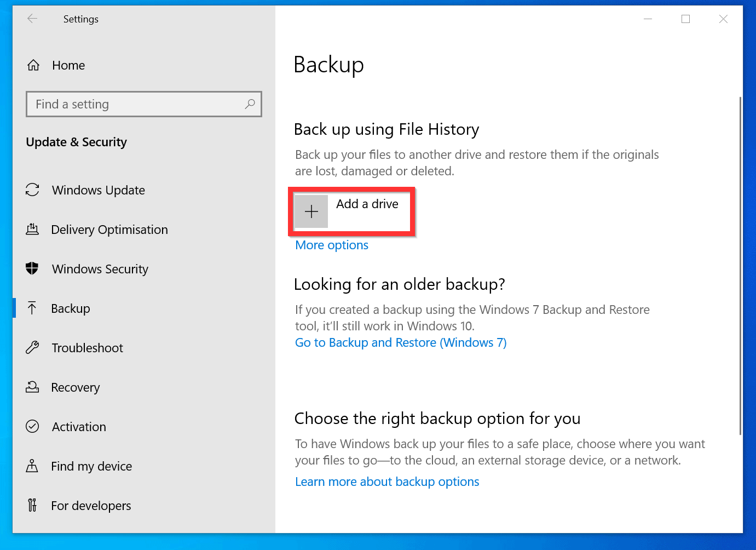
Task: Click the Home house icon
Action: click(x=33, y=65)
